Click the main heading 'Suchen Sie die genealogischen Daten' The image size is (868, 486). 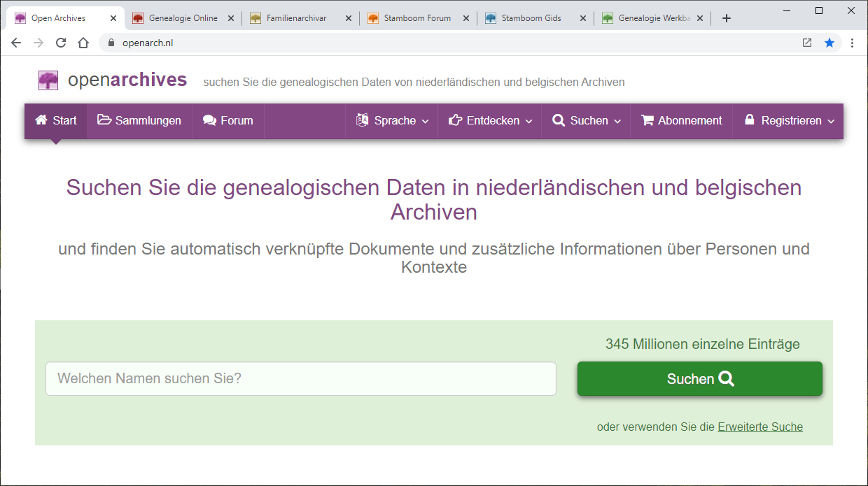point(434,199)
